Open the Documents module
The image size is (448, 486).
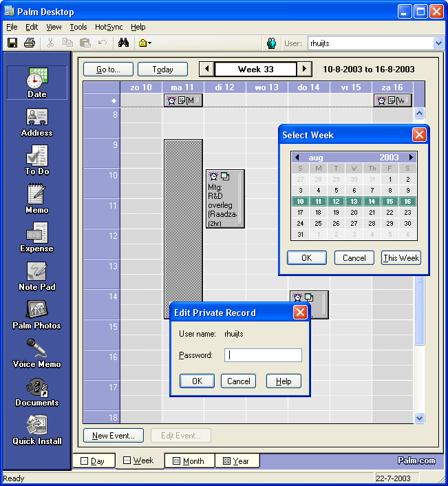coord(37,392)
